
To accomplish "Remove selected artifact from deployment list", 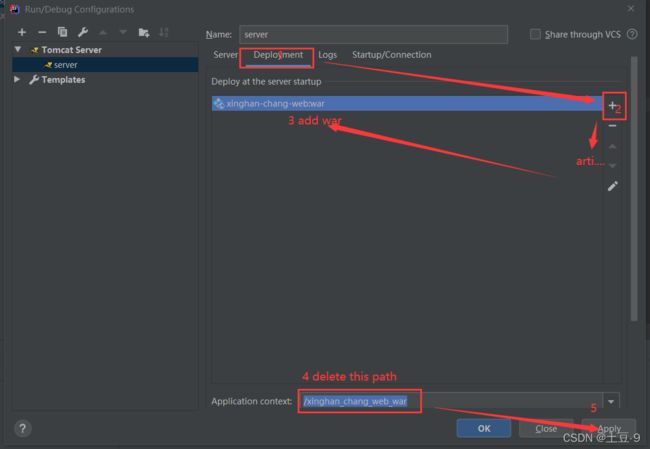I will (612, 126).
